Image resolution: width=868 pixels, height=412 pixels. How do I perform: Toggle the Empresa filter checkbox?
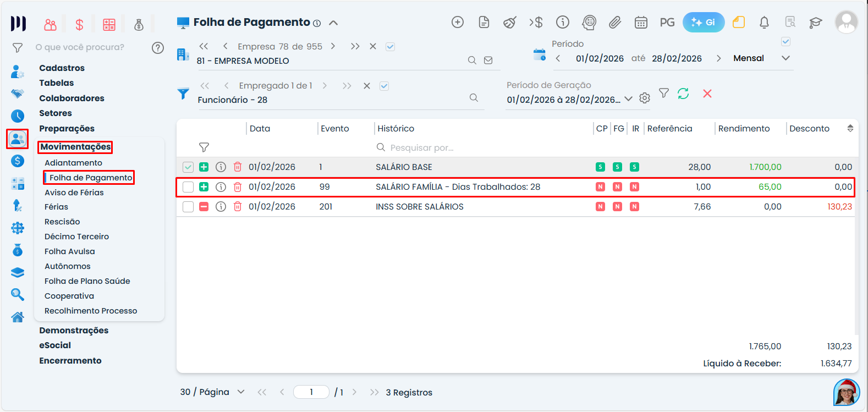click(x=390, y=47)
